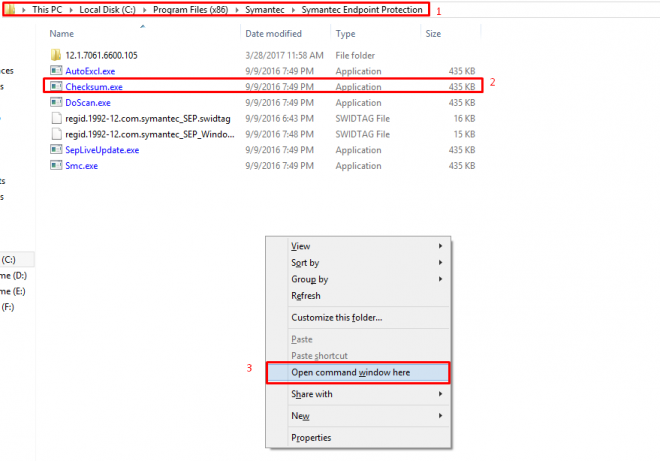Click the Program Files (x86) breadcrumb
This screenshot has width=660, height=461.
tap(190, 10)
